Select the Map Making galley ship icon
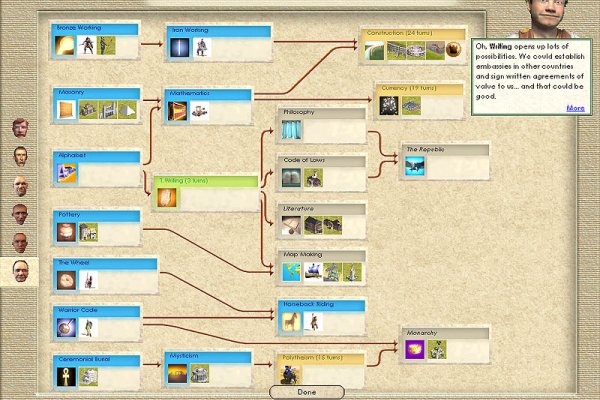The height and width of the screenshot is (400, 600). (x=313, y=272)
